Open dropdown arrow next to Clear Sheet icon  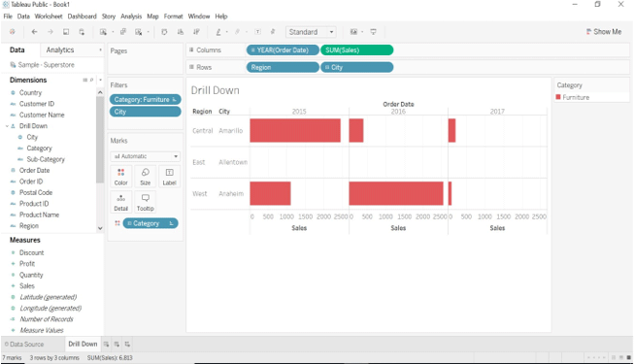pos(148,32)
